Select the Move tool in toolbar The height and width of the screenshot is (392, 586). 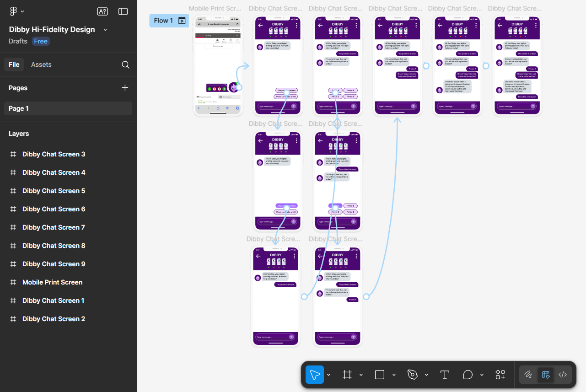point(315,375)
